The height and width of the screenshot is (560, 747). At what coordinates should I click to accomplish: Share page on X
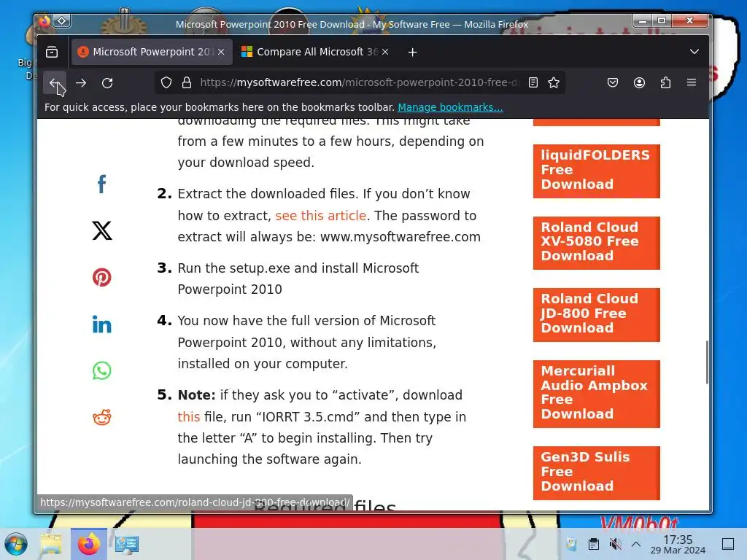tap(102, 231)
